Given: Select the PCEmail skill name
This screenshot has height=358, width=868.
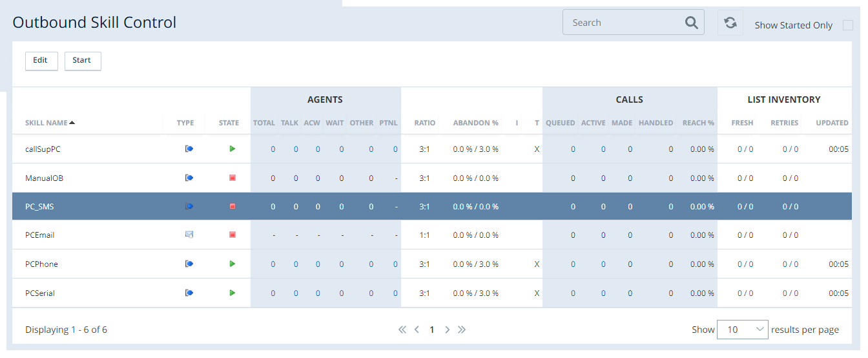Looking at the screenshot, I should click(x=39, y=235).
